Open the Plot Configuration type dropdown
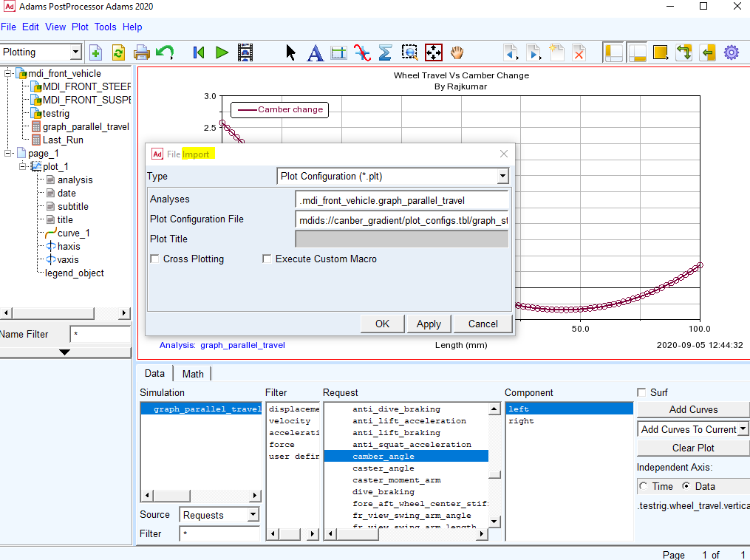 pos(502,177)
